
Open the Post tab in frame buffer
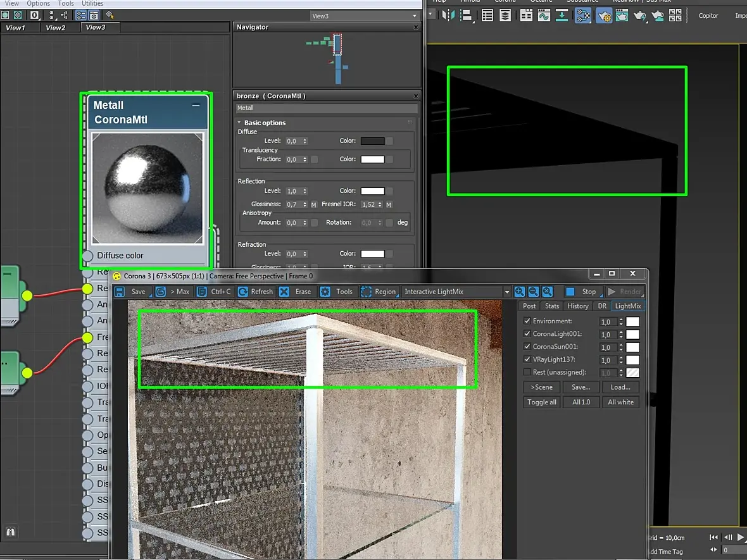click(529, 306)
